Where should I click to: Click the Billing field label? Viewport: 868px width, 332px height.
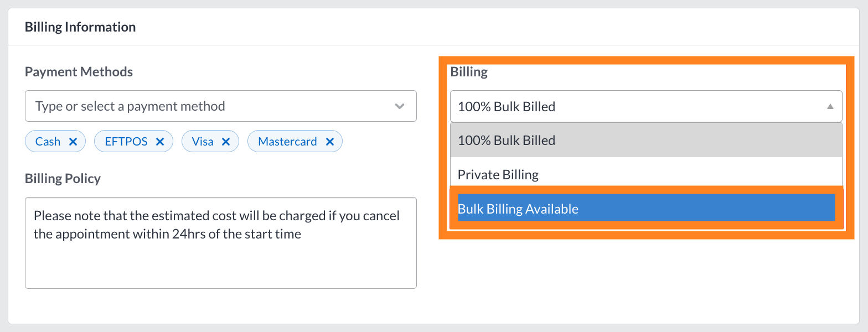[x=469, y=72]
